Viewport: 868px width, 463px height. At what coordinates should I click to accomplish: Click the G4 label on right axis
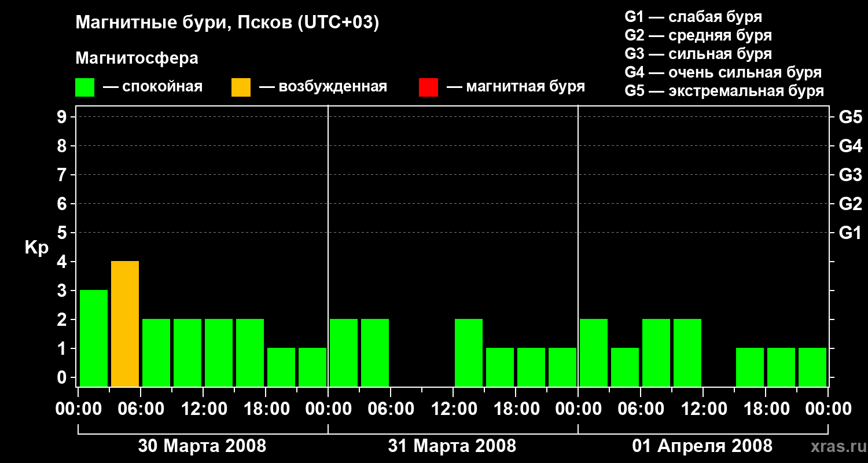850,146
